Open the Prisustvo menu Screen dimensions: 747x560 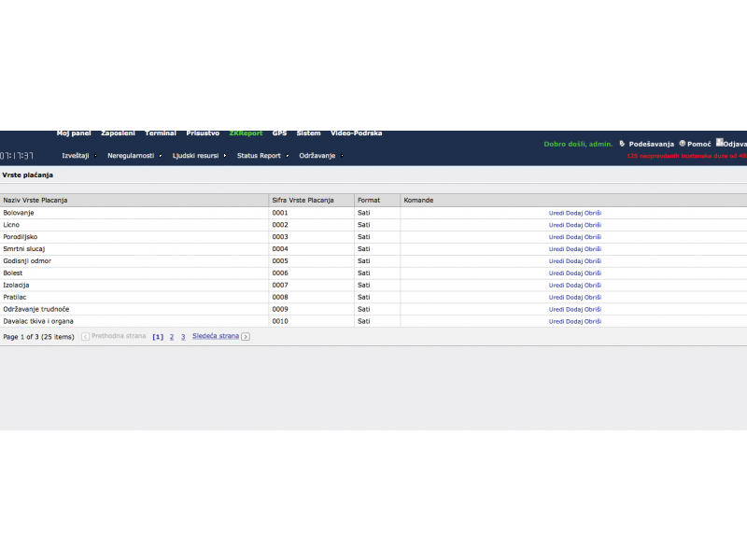203,133
